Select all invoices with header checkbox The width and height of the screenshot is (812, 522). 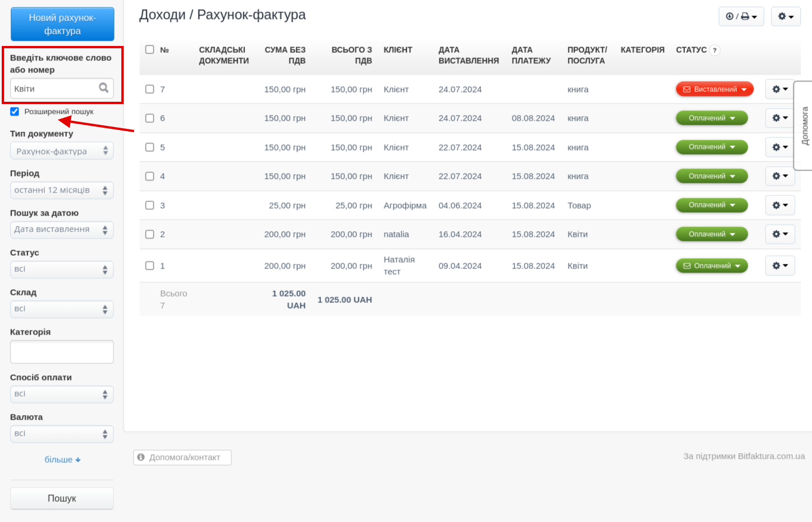(150, 49)
